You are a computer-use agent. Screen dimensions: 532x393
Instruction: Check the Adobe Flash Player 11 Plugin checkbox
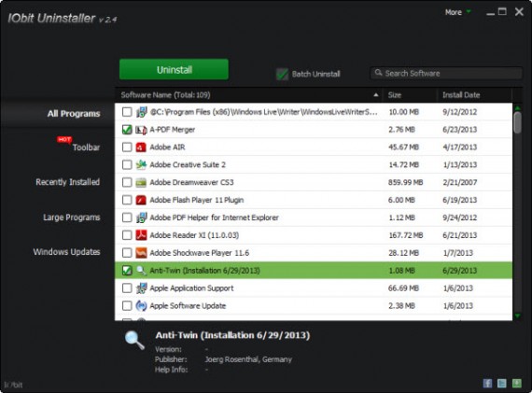coord(127,200)
